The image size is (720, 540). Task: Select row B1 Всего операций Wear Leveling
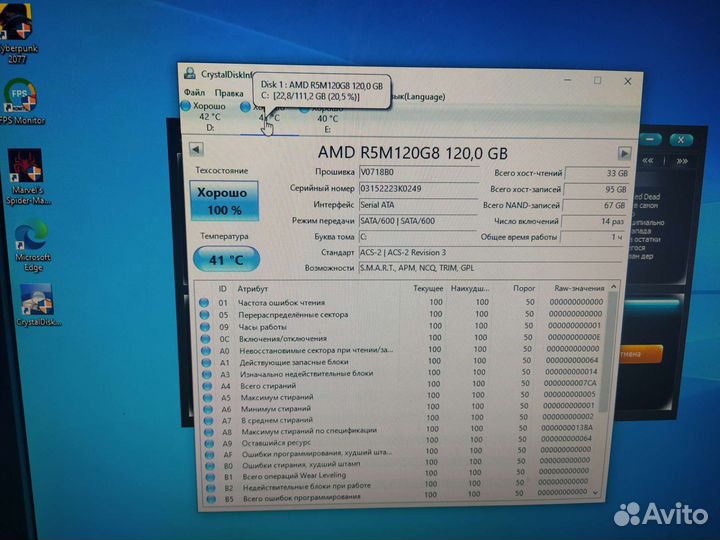coord(399,474)
